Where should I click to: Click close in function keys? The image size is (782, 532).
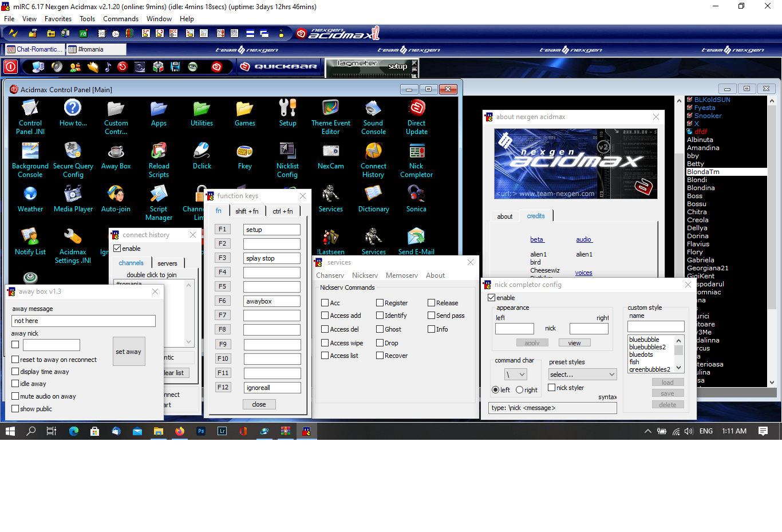coord(259,404)
